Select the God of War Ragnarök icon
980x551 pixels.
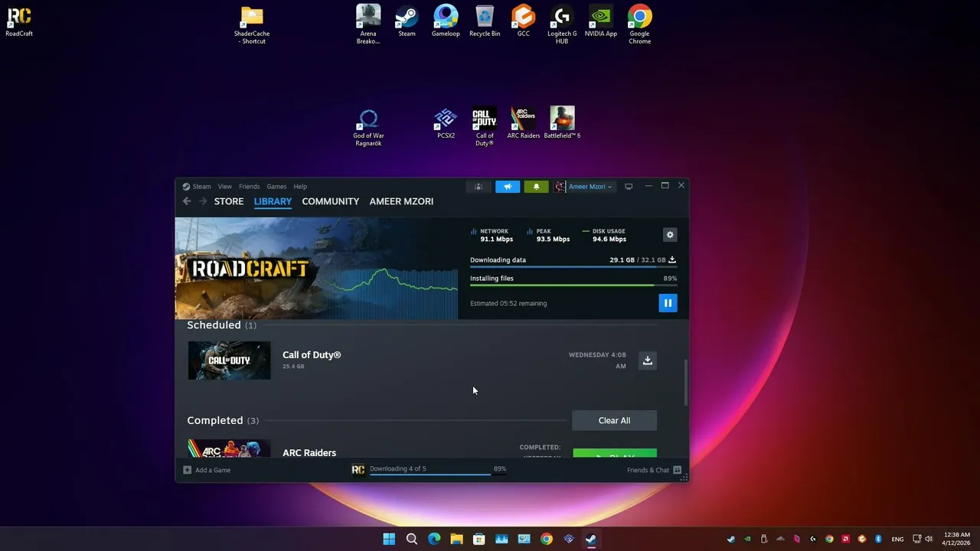[368, 127]
